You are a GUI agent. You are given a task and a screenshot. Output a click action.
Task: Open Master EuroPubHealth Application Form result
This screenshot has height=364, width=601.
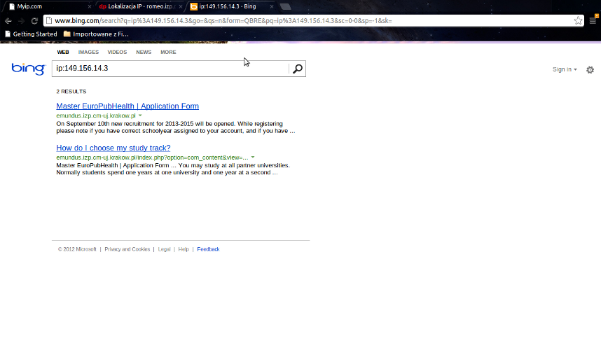[x=127, y=106]
